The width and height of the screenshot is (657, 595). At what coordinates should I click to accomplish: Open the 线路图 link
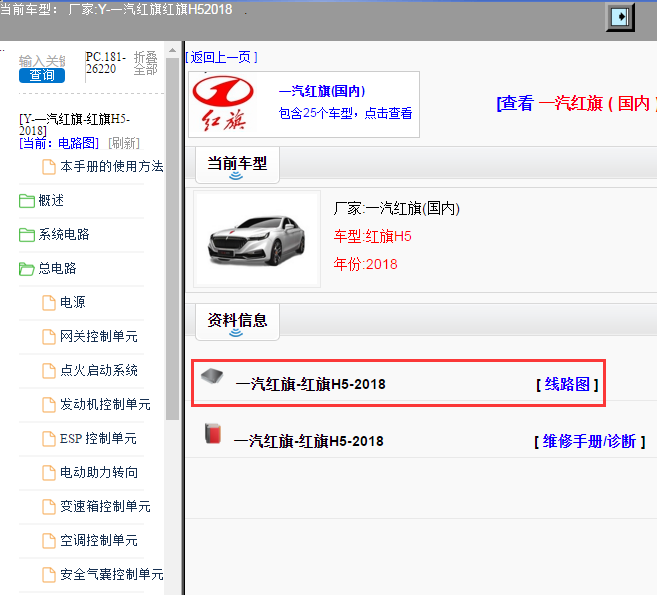(567, 384)
